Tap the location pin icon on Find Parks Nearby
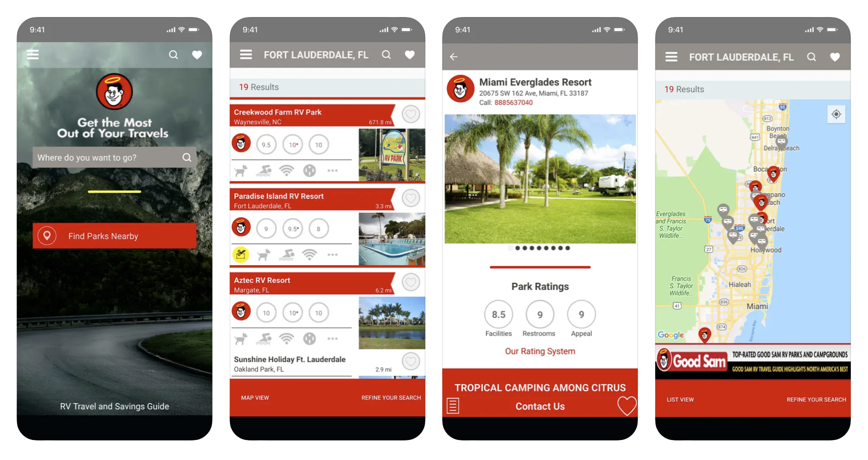Image resolution: width=868 pixels, height=460 pixels. pyautogui.click(x=47, y=235)
